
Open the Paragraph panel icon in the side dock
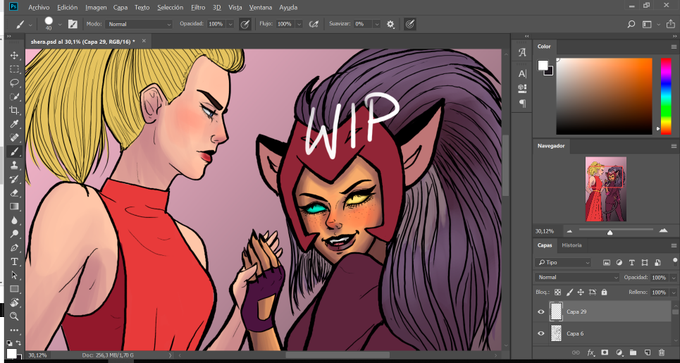point(522,103)
